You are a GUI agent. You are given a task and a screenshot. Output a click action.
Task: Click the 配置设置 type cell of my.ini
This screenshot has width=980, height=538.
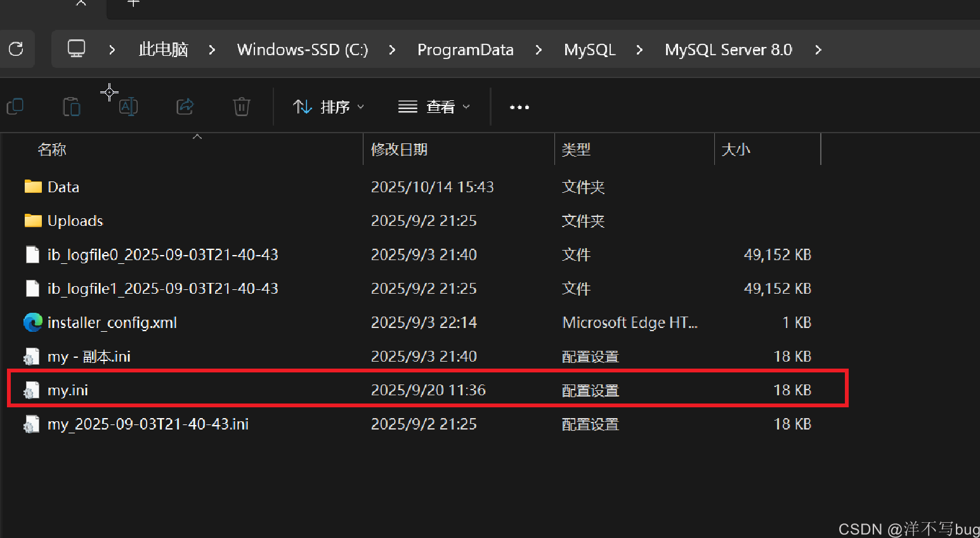tap(591, 390)
